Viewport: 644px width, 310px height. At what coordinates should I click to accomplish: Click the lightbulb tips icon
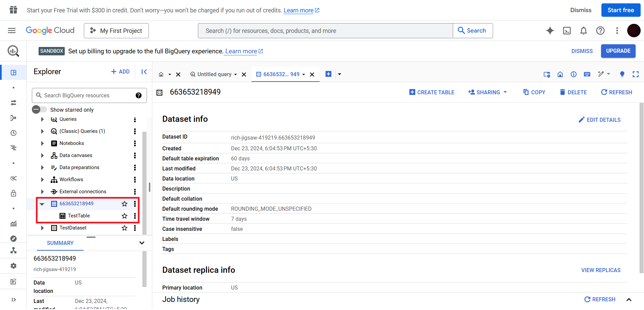point(622,74)
